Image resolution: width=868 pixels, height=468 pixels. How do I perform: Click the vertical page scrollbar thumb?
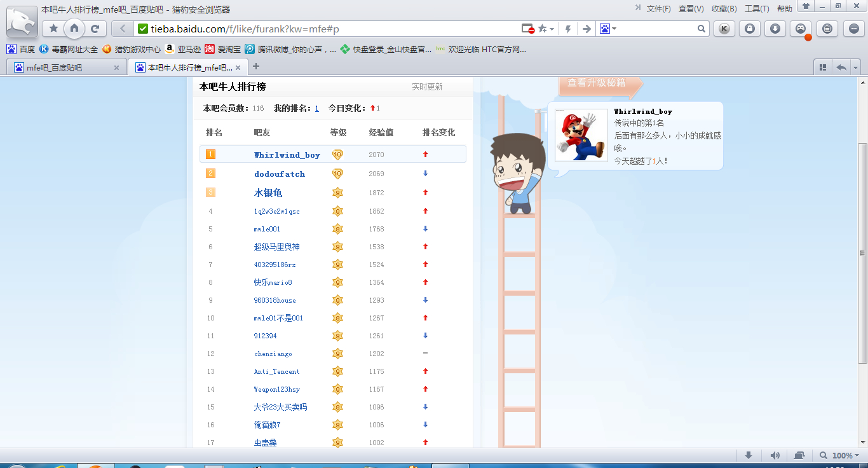coord(862,252)
